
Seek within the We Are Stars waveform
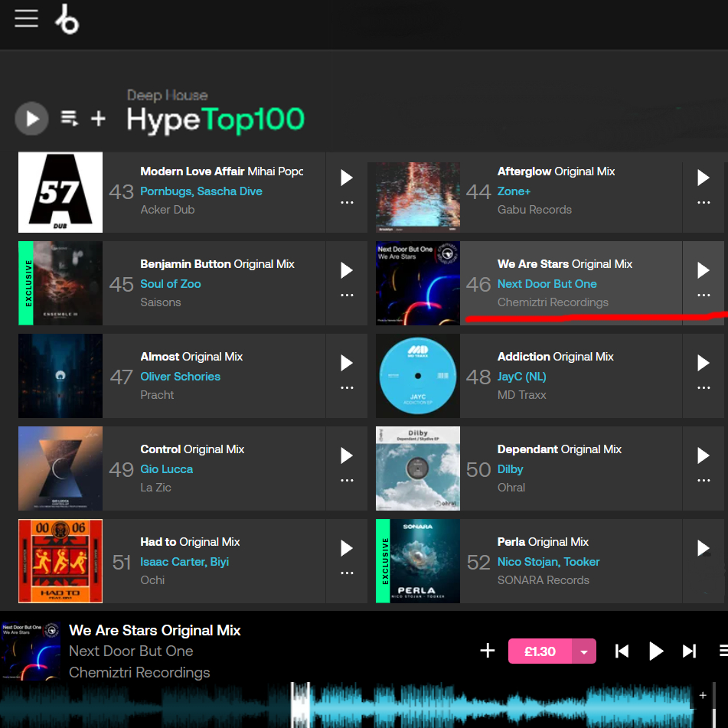(x=348, y=705)
